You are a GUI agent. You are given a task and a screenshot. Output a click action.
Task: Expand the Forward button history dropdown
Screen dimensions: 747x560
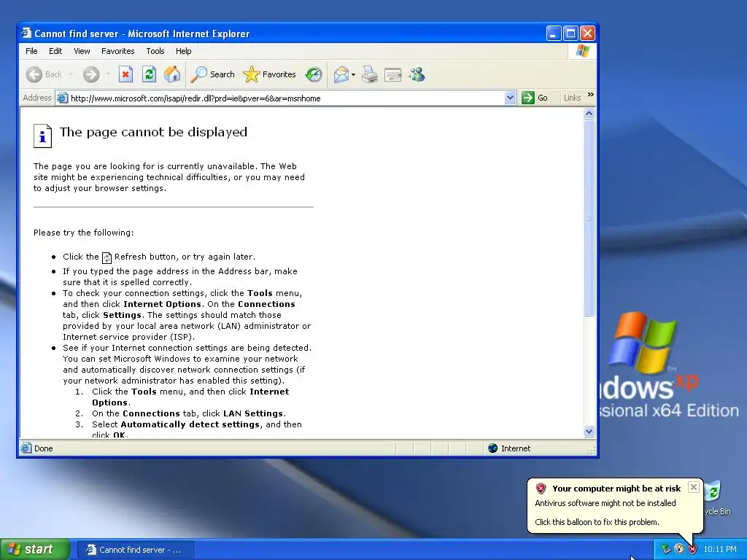[x=108, y=74]
